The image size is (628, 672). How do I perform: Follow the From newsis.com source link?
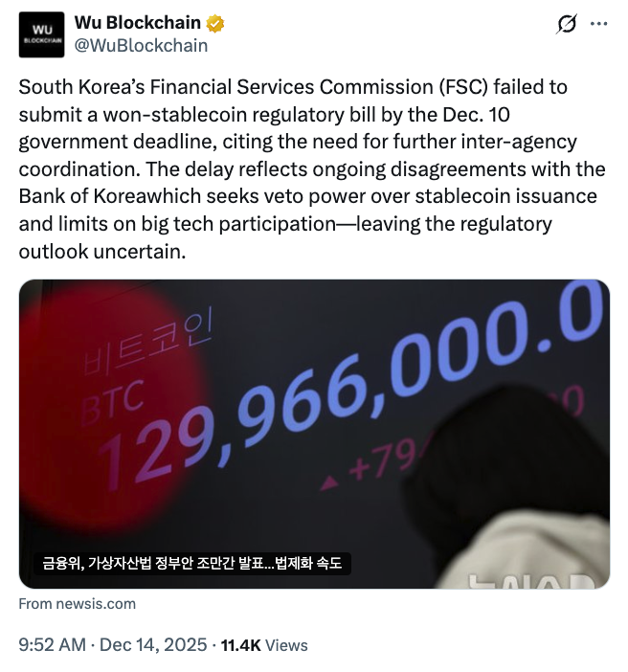pyautogui.click(x=78, y=604)
